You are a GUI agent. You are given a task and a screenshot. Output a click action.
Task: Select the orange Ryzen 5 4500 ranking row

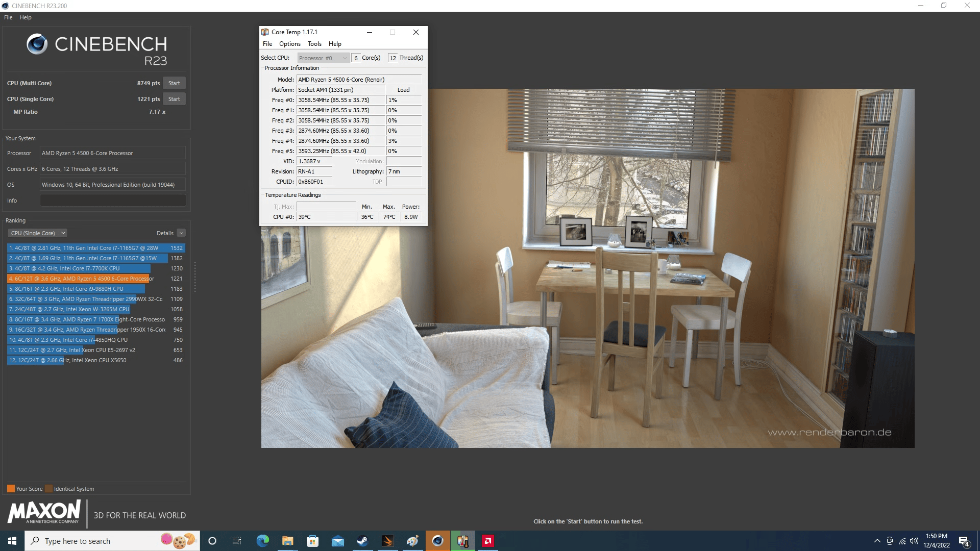click(x=95, y=279)
